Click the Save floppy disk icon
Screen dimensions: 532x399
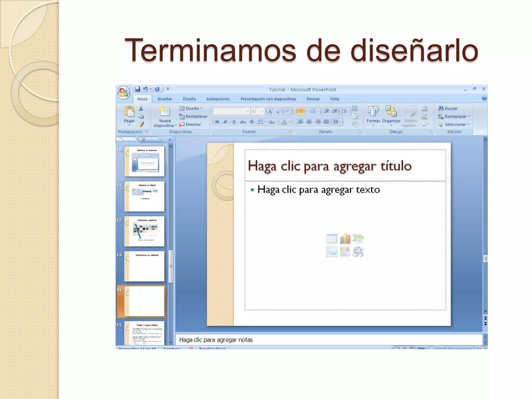click(x=137, y=89)
